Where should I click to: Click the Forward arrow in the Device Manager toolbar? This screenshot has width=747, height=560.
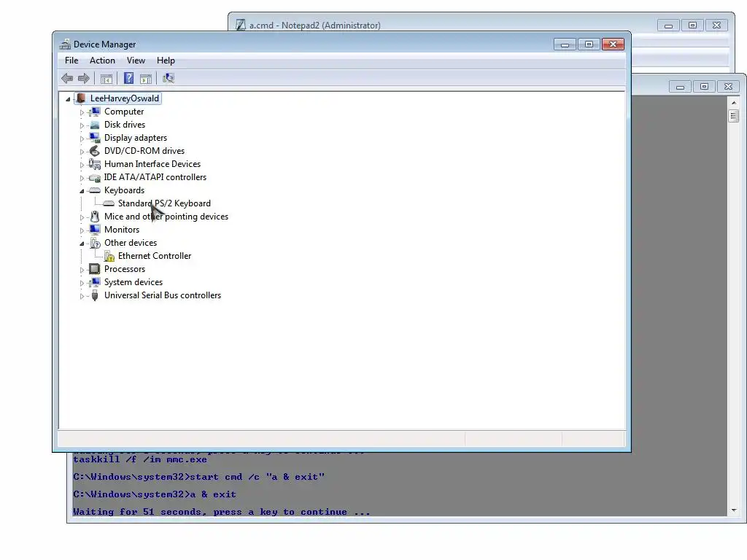pyautogui.click(x=84, y=78)
